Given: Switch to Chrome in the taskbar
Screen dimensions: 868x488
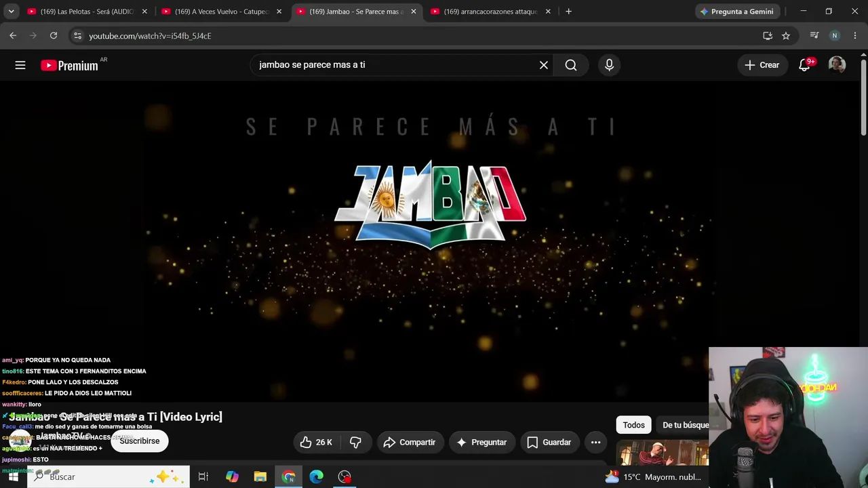Looking at the screenshot, I should pos(288,477).
